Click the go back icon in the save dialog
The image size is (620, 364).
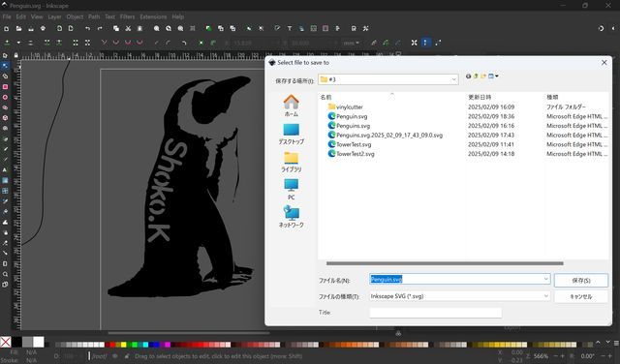point(468,76)
